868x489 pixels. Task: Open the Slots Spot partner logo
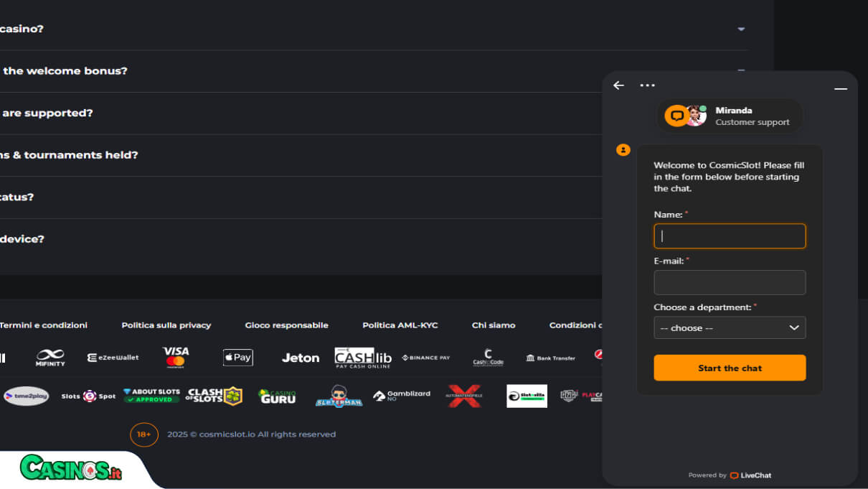pos(88,396)
